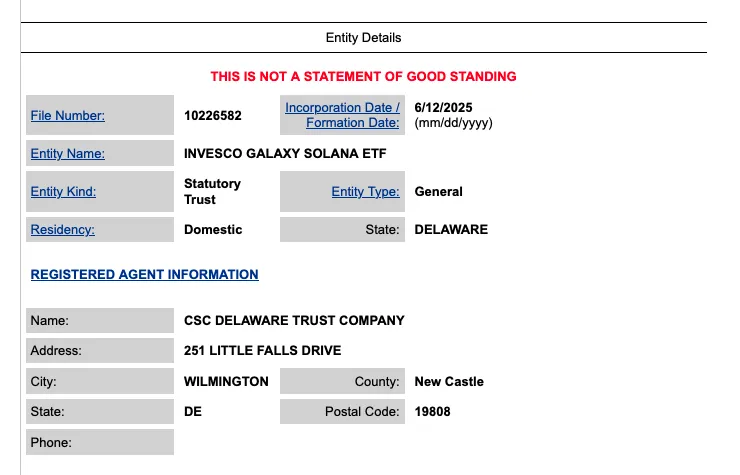This screenshot has width=740, height=475.
Task: Click the Entity Details heading
Action: (x=363, y=38)
